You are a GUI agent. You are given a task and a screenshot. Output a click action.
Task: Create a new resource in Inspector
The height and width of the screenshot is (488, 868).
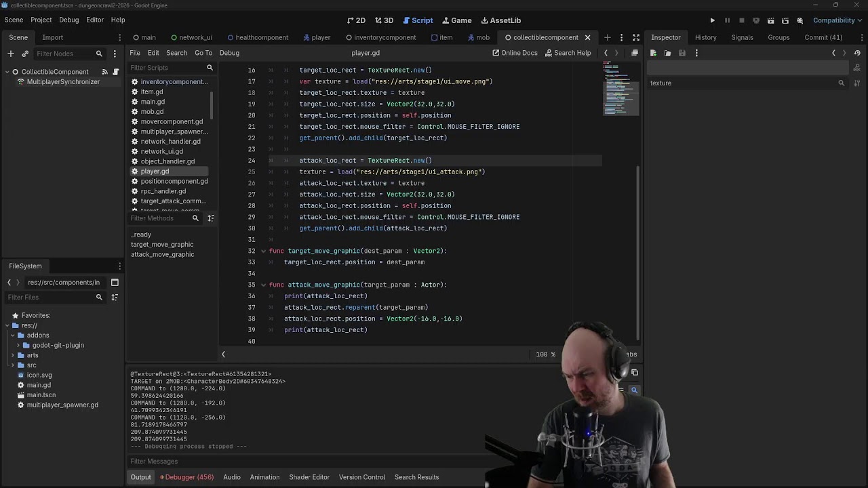[653, 53]
